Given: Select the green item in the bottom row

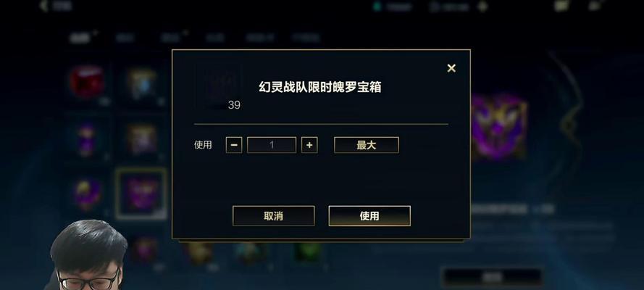Looking at the screenshot, I should click(307, 252).
